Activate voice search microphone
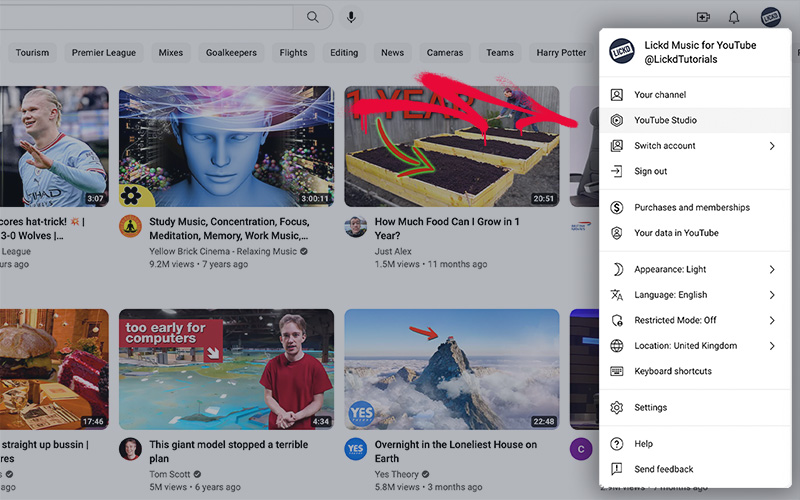This screenshot has width=800, height=500. tap(351, 17)
